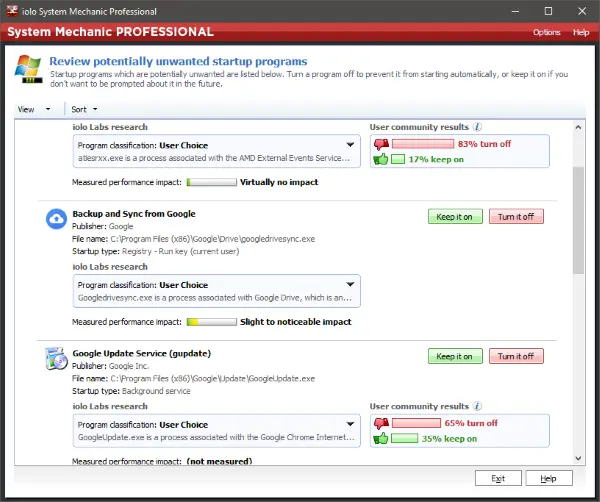The width and height of the screenshot is (600, 502).
Task: Click 'Review potentially unwanted startup programs' heading
Action: [x=178, y=61]
